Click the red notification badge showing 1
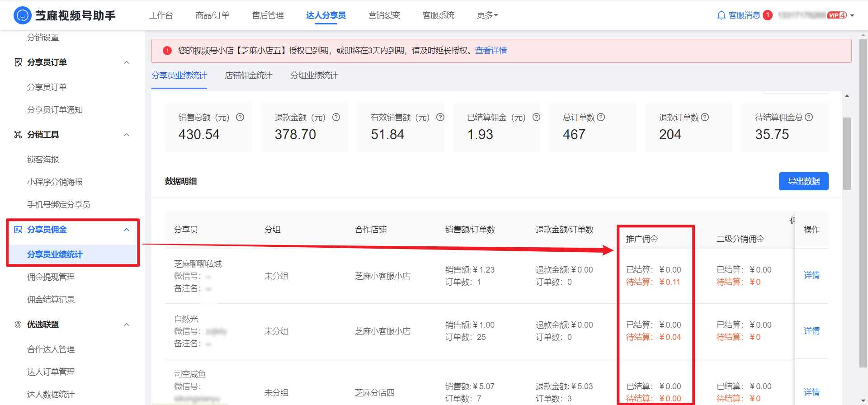 pyautogui.click(x=768, y=15)
